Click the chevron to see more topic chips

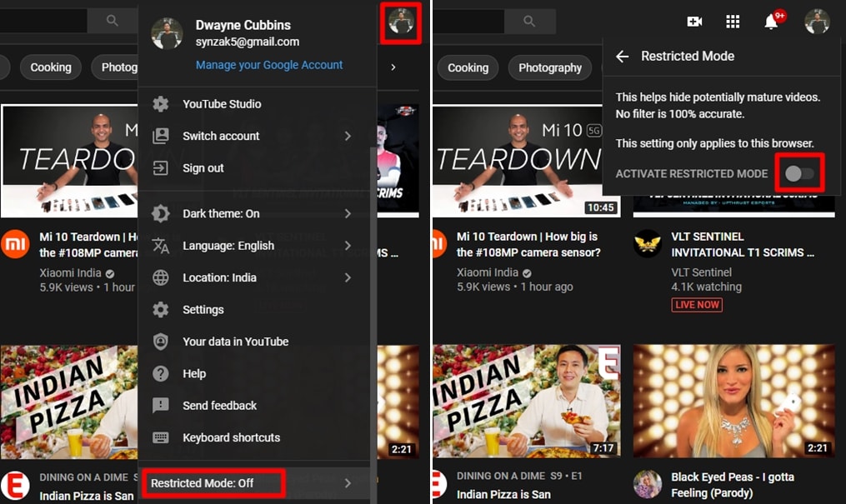[393, 67]
